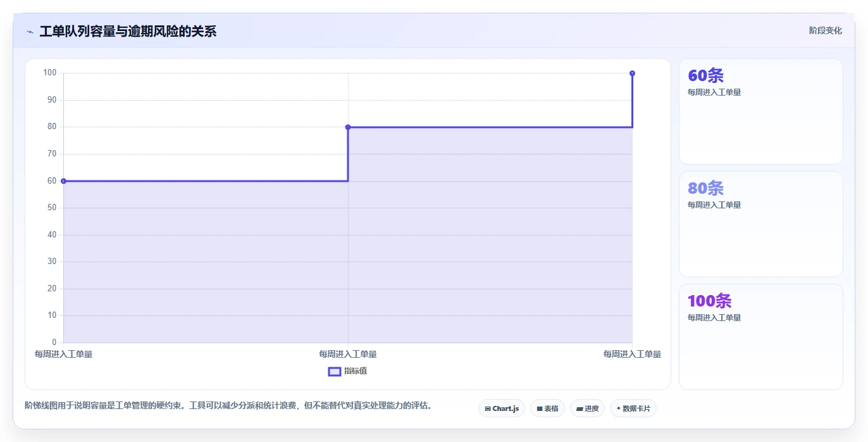The height and width of the screenshot is (442, 868).
Task: Click the y-axis tick label 0
Action: (x=54, y=343)
